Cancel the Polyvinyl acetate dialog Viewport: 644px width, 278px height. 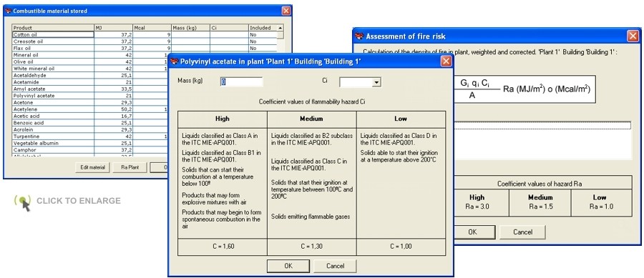[x=335, y=266]
